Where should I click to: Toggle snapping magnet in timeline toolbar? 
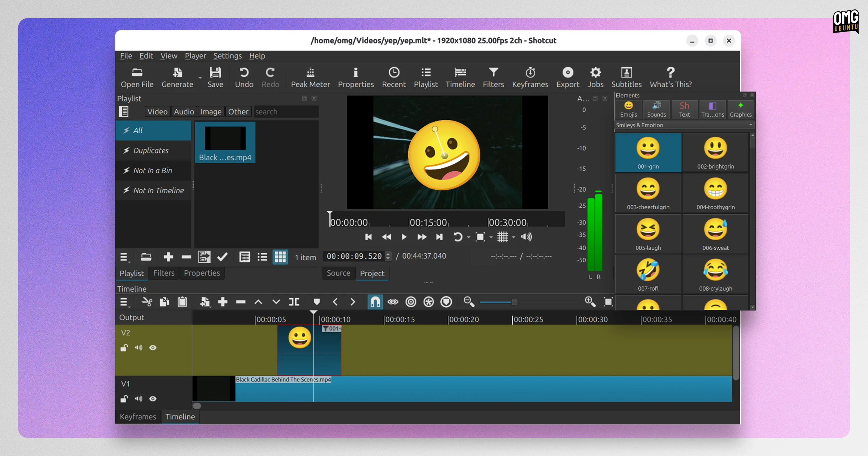pos(375,302)
